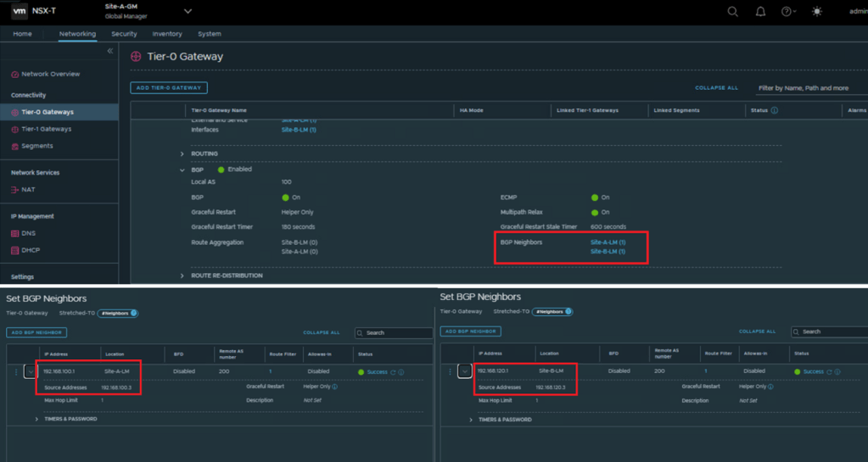Viewport: 868px width, 462px height.
Task: Open NAT under Network Services
Action: (27, 190)
